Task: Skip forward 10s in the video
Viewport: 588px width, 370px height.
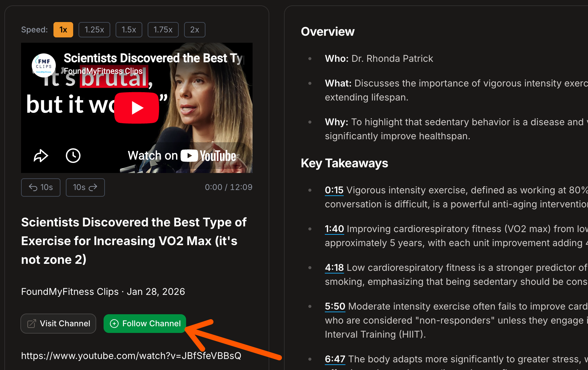Action: tap(85, 187)
